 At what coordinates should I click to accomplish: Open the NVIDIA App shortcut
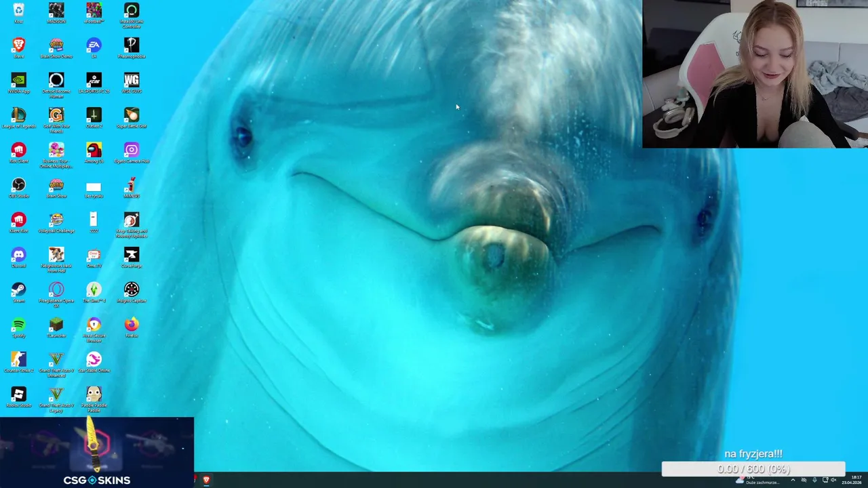tap(18, 83)
